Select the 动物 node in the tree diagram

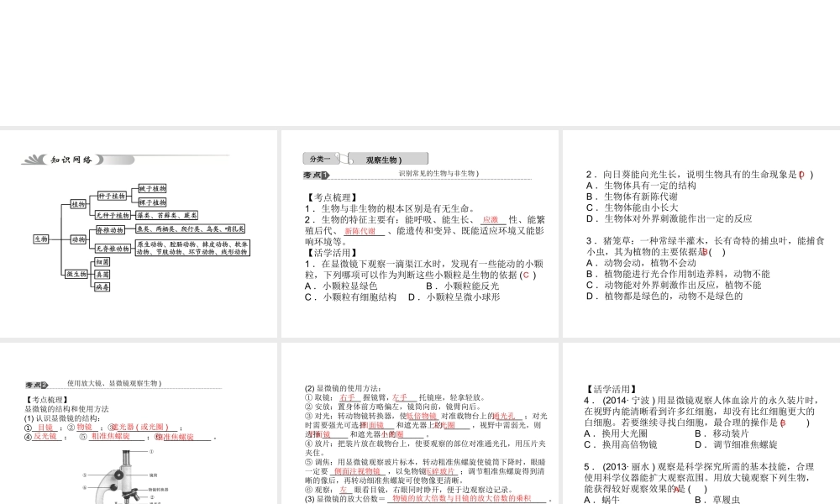coord(78,239)
